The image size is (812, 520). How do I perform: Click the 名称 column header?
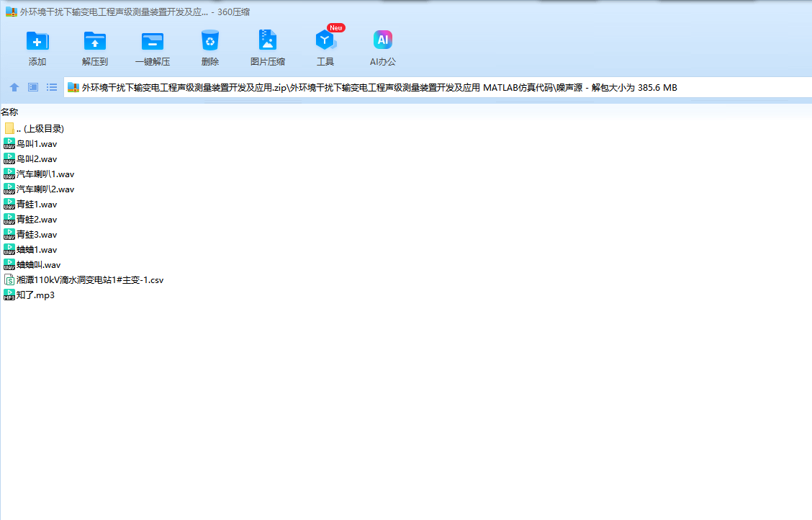pos(9,112)
